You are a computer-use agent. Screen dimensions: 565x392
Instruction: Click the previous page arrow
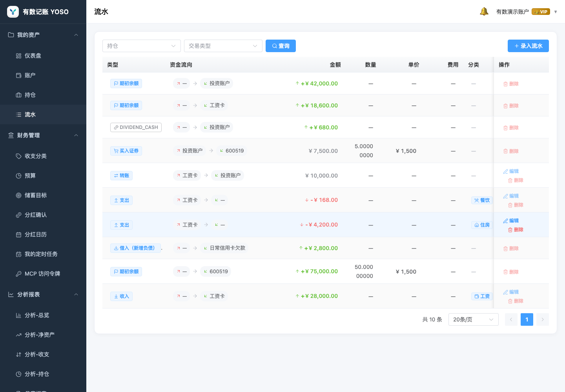[x=511, y=319]
